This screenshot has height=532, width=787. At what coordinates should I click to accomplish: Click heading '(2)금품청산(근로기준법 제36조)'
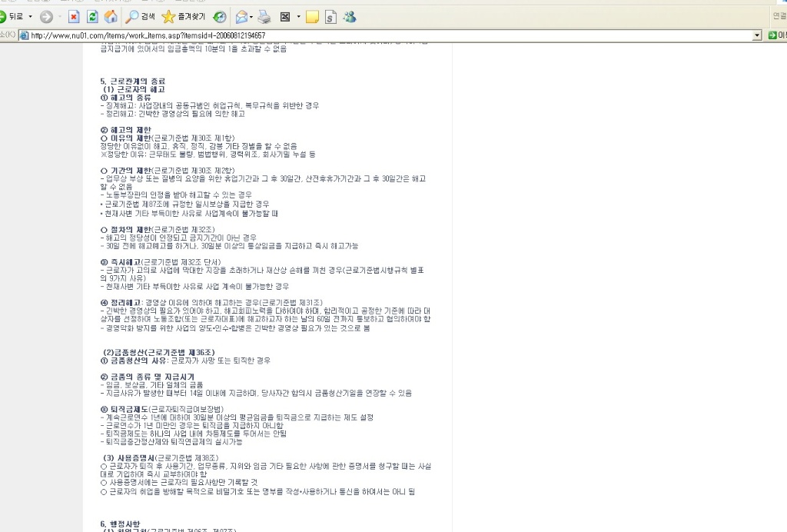[x=158, y=352]
